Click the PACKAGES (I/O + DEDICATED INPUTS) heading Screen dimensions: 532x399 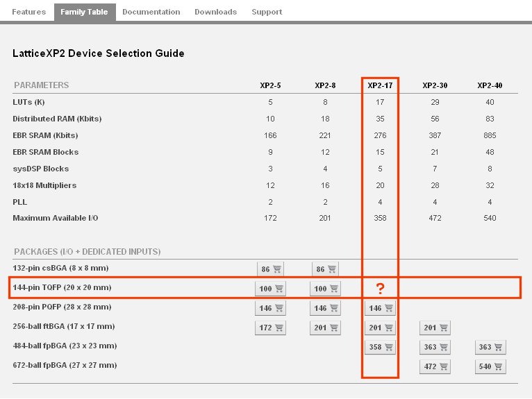pyautogui.click(x=88, y=251)
